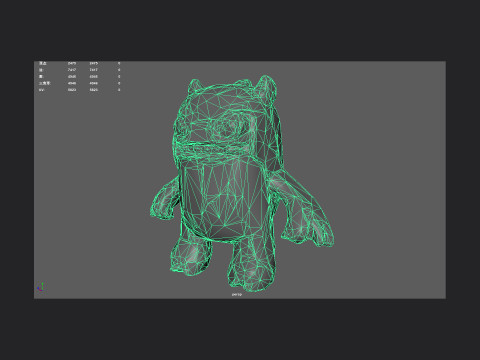Click the persp camera label
Screen dimensions: 480x360
coord(236,294)
